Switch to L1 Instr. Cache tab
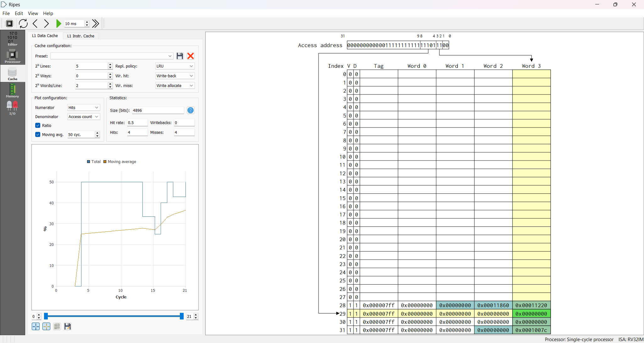Image resolution: width=644 pixels, height=343 pixels. [x=81, y=36]
